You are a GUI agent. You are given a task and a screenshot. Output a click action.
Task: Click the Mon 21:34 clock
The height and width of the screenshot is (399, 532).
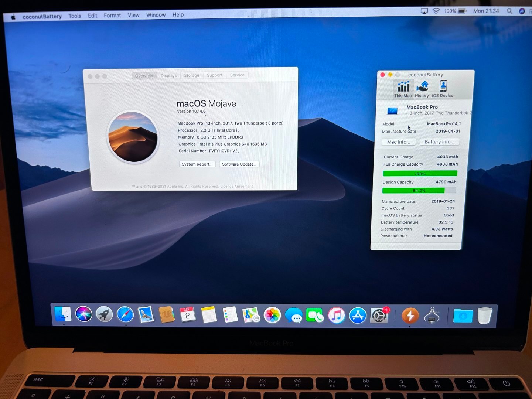pos(486,11)
